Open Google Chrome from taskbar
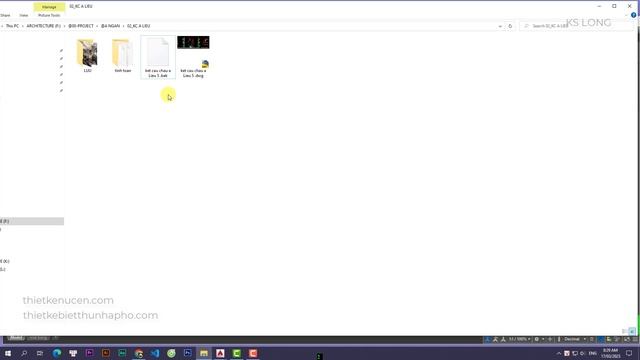This screenshot has width=640, height=360. tap(139, 353)
